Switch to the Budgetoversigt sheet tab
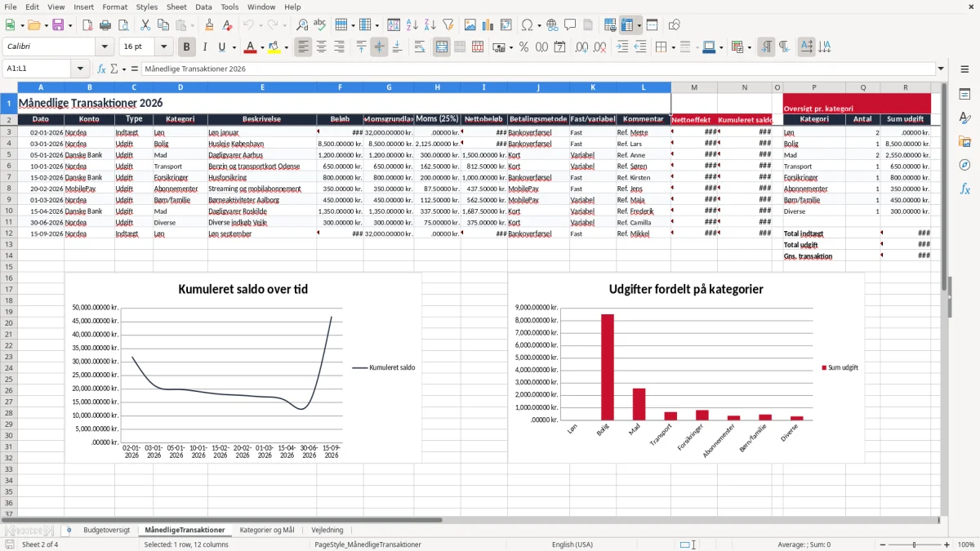Screen dimensions: 980x551 pyautogui.click(x=106, y=531)
